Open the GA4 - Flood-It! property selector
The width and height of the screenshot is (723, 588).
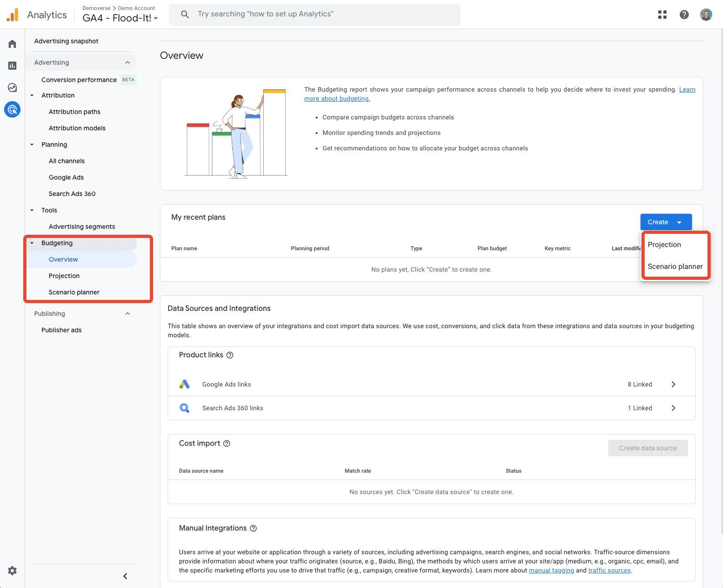pos(120,18)
